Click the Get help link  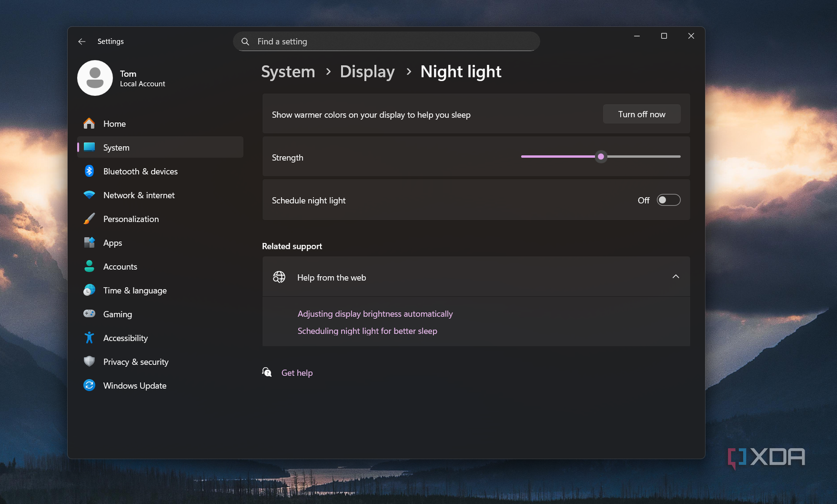(x=297, y=373)
